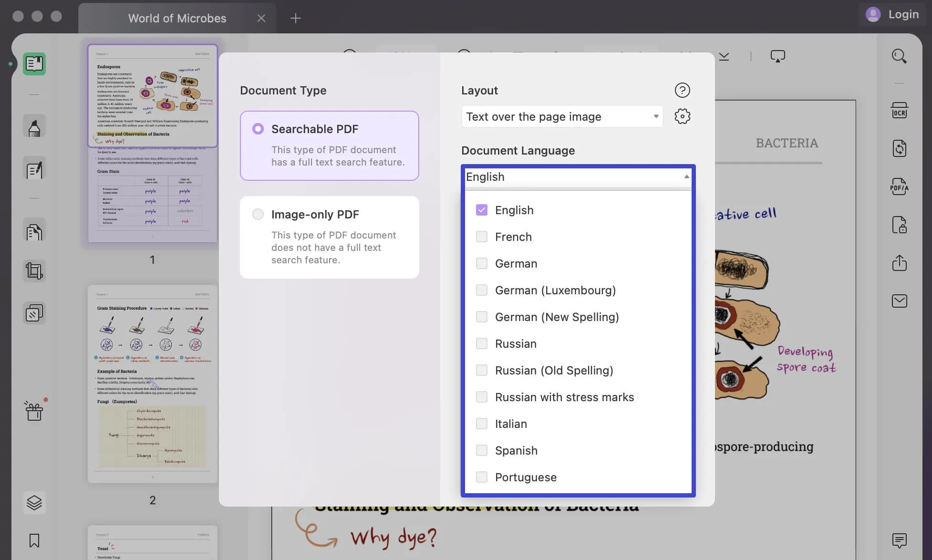Viewport: 932px width, 560px height.
Task: Enable English language checkbox
Action: [x=481, y=210]
